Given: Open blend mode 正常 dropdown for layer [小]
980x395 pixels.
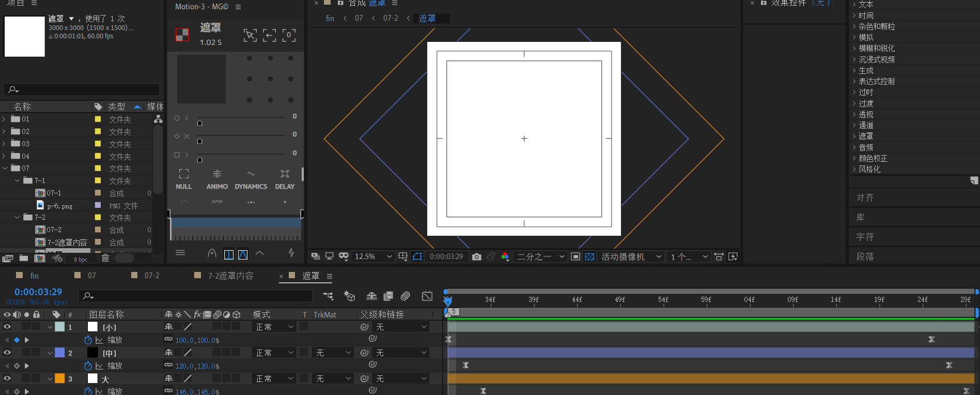Looking at the screenshot, I should 274,327.
